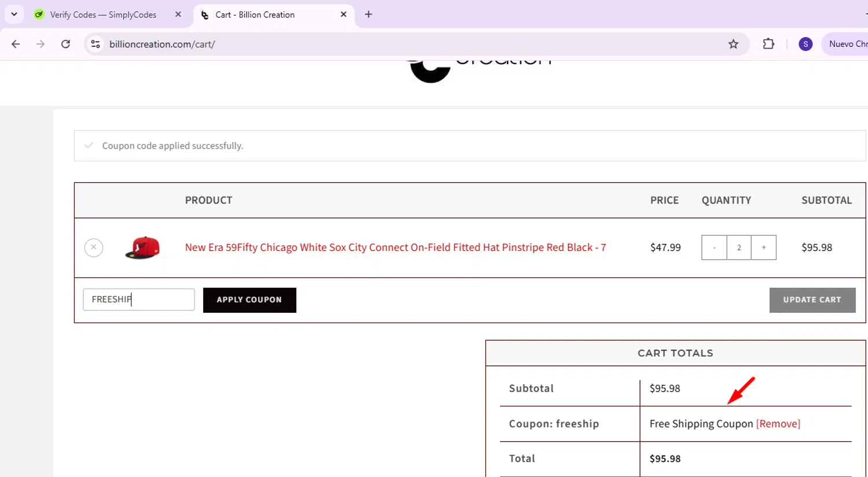Click the 'Free Shipping Coupon' text

(701, 424)
